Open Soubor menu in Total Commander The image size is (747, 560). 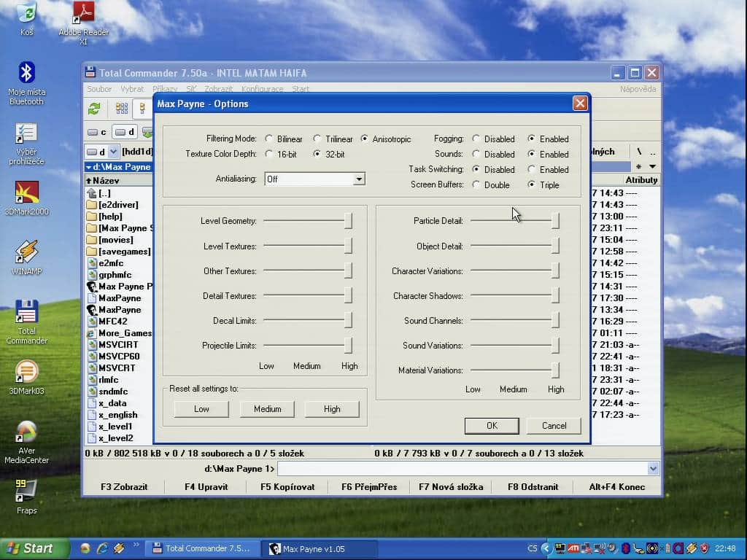click(99, 89)
